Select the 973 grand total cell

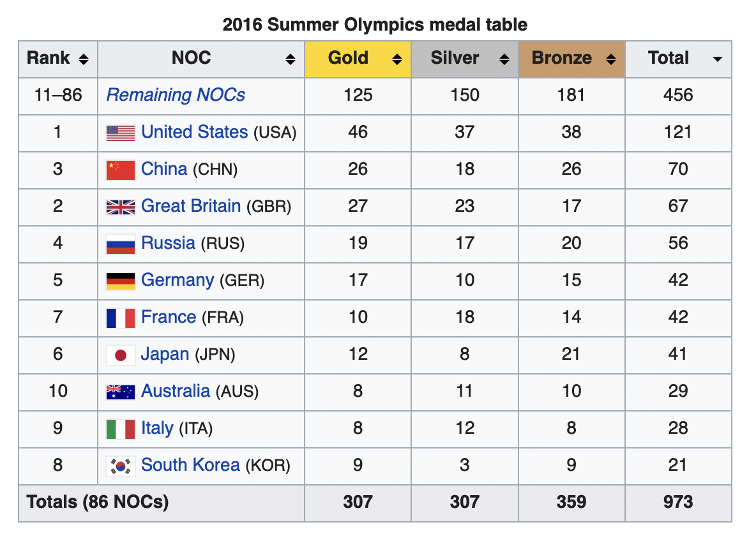point(677,502)
